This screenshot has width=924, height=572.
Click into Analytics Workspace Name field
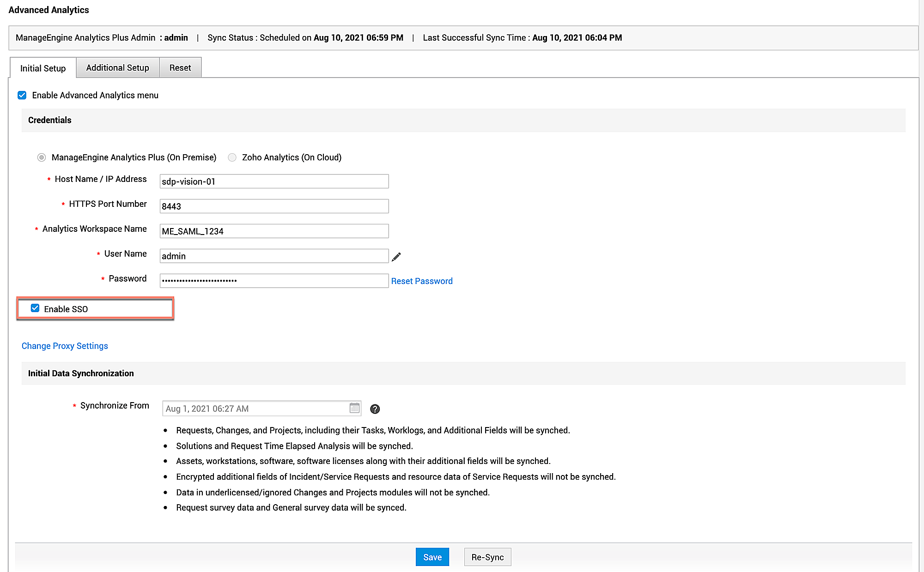(x=274, y=231)
